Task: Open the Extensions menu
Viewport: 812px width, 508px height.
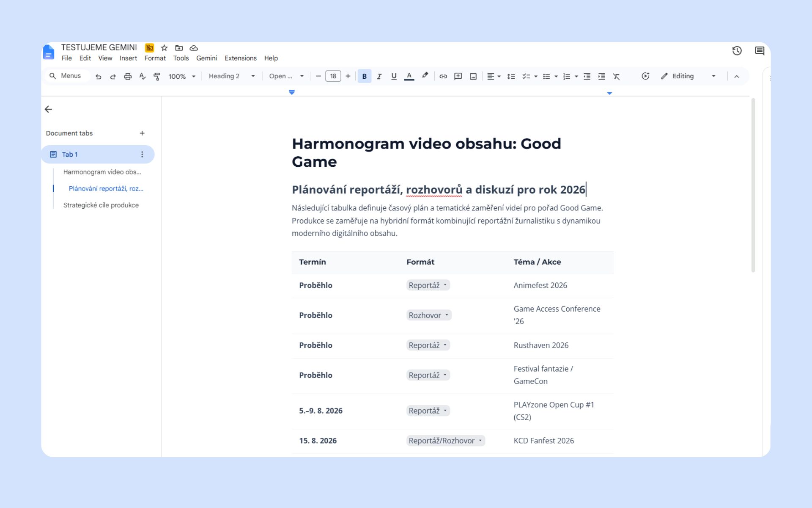Action: (240, 58)
